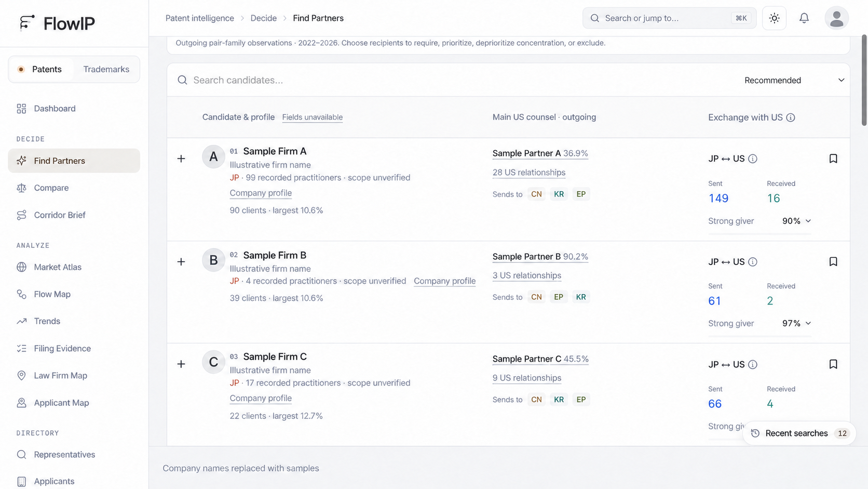Image resolution: width=868 pixels, height=489 pixels.
Task: Show info for Exchange with US header
Action: click(790, 117)
